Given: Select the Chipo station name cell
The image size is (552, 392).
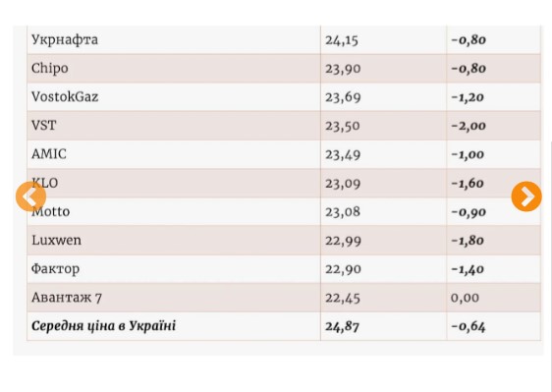Looking at the screenshot, I should (174, 69).
